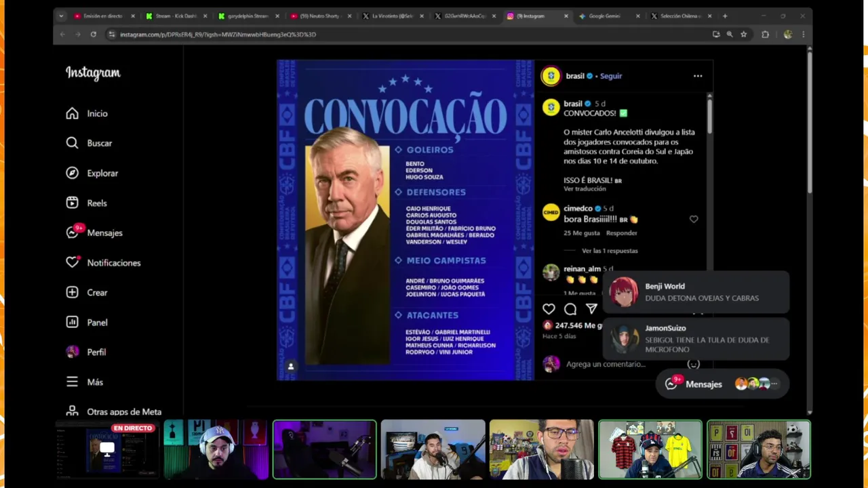Open the Convocação post image

405,220
